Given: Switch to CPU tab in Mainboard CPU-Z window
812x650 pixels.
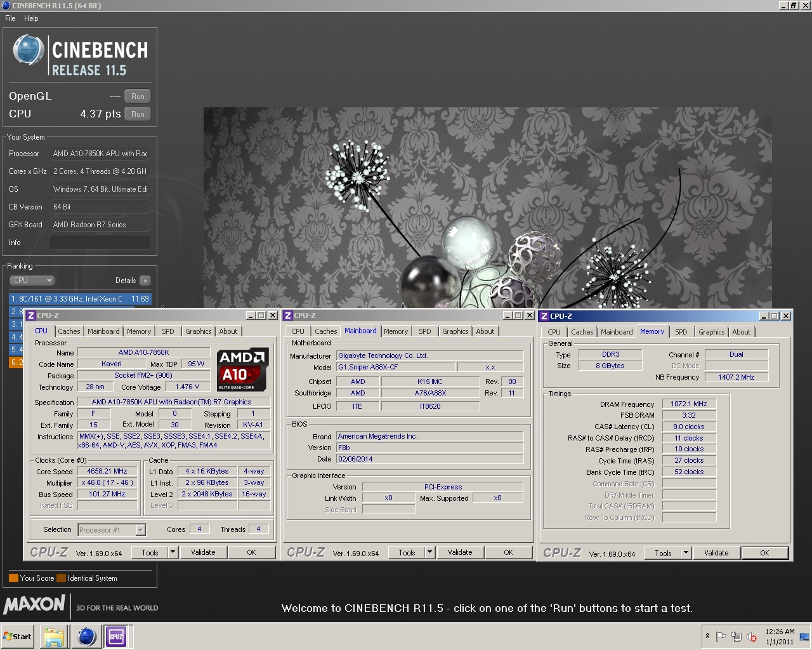Looking at the screenshot, I should coord(298,331).
